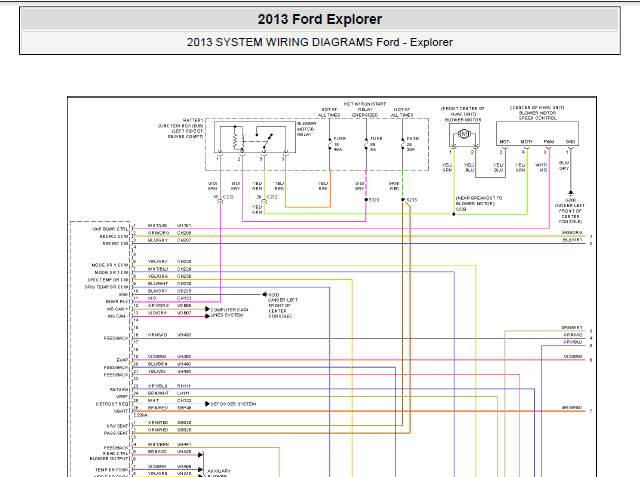Click the MS CAN - pin label

click(x=118, y=316)
